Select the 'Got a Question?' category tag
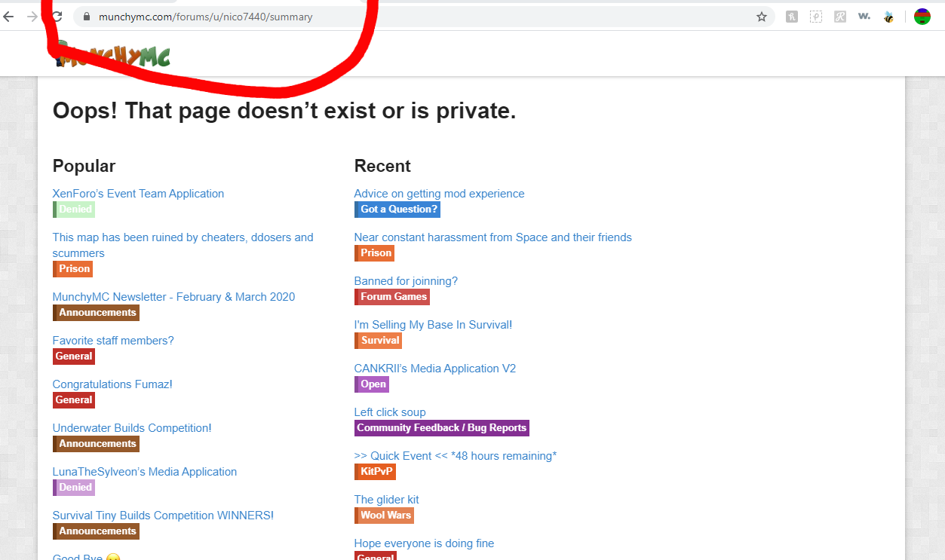The width and height of the screenshot is (945, 560). click(397, 210)
